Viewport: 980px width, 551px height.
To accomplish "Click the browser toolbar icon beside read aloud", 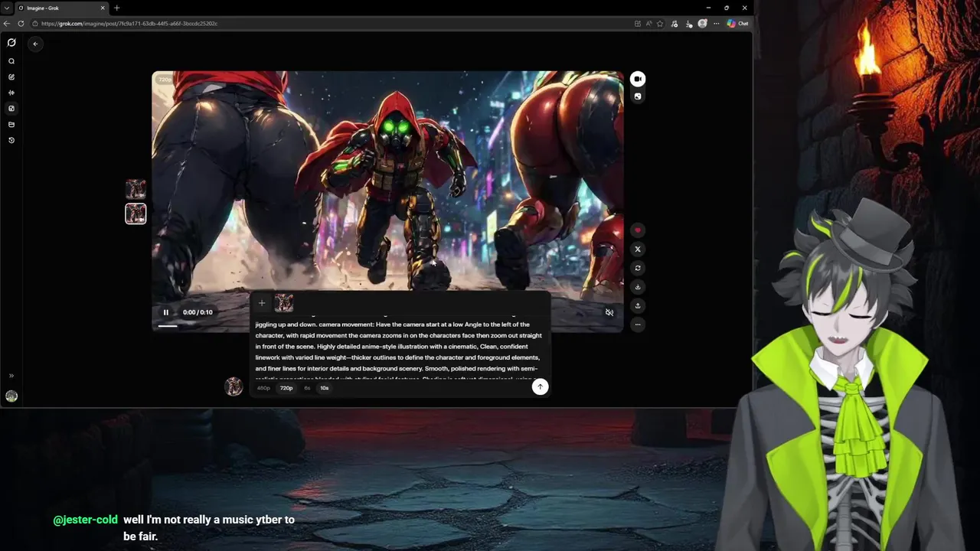I will (638, 24).
